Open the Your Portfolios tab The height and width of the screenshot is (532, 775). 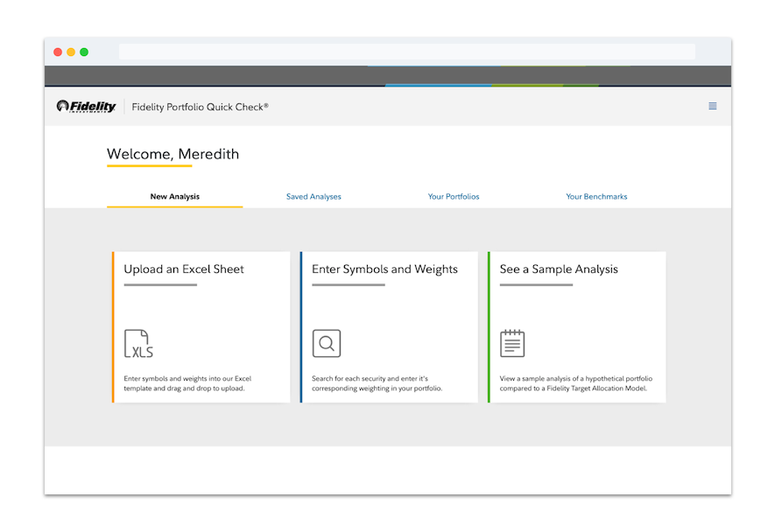[x=454, y=197]
